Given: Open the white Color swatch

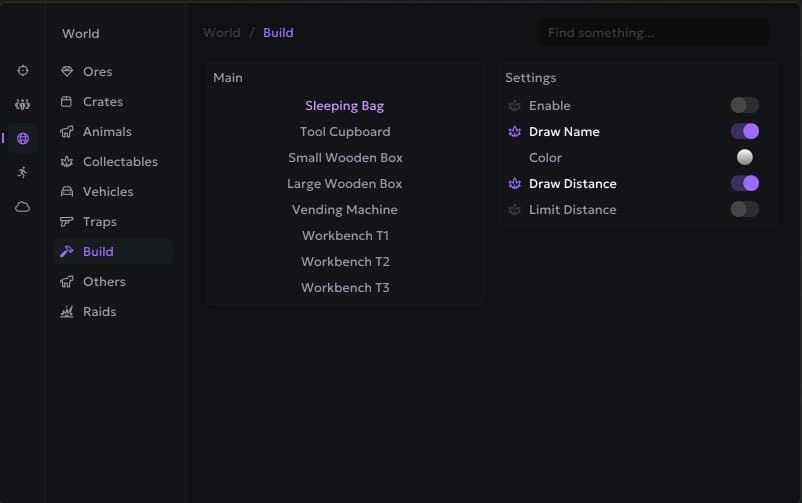Looking at the screenshot, I should [744, 157].
